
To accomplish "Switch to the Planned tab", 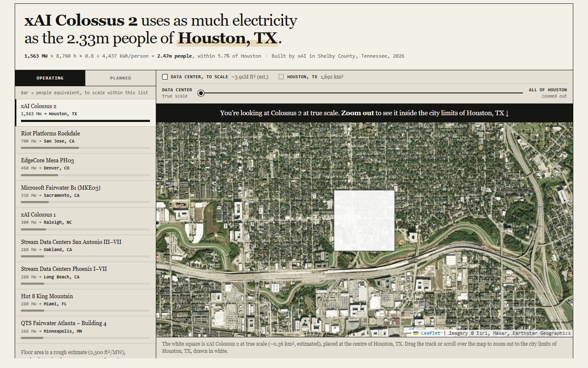I will click(121, 78).
